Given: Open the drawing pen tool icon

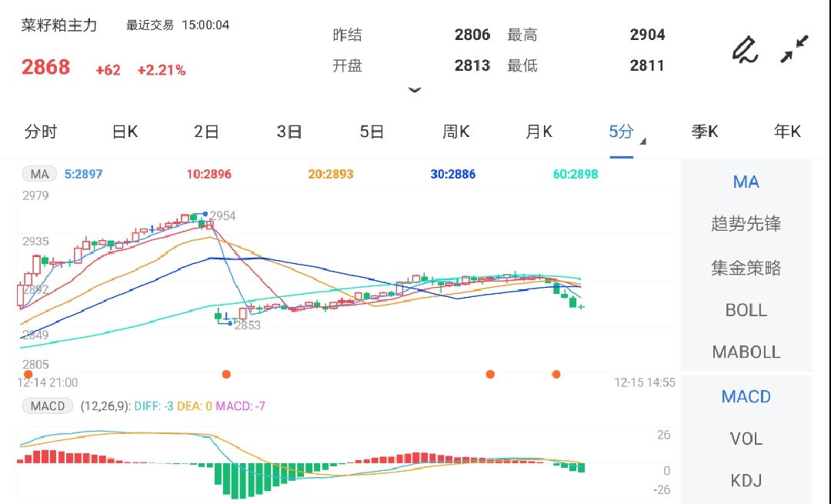Looking at the screenshot, I should [745, 49].
